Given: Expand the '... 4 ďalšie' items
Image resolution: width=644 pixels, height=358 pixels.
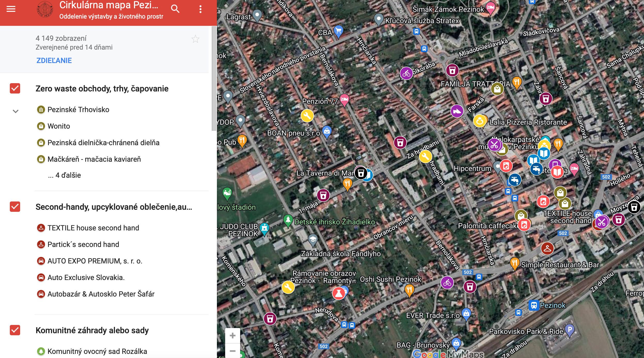Looking at the screenshot, I should point(64,175).
